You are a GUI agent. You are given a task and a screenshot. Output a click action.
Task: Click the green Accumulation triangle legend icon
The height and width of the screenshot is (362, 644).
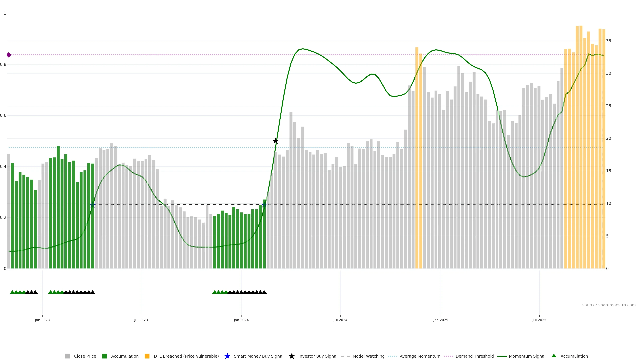pyautogui.click(x=554, y=356)
